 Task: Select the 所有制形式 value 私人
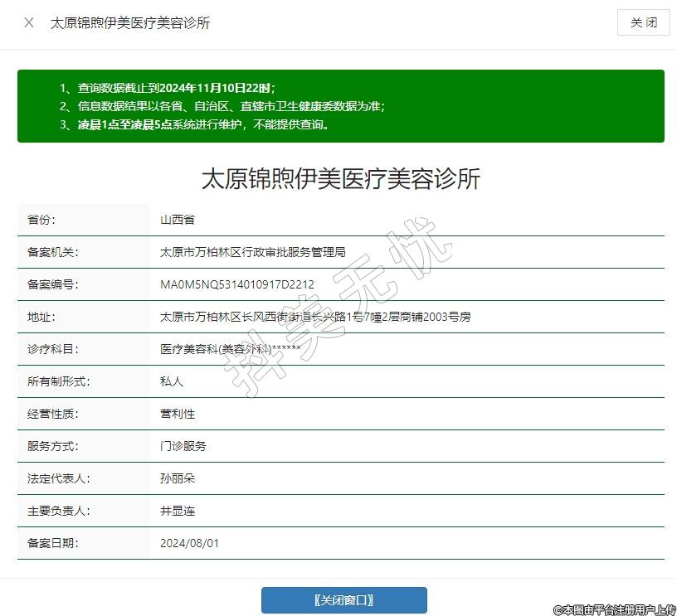tap(172, 381)
